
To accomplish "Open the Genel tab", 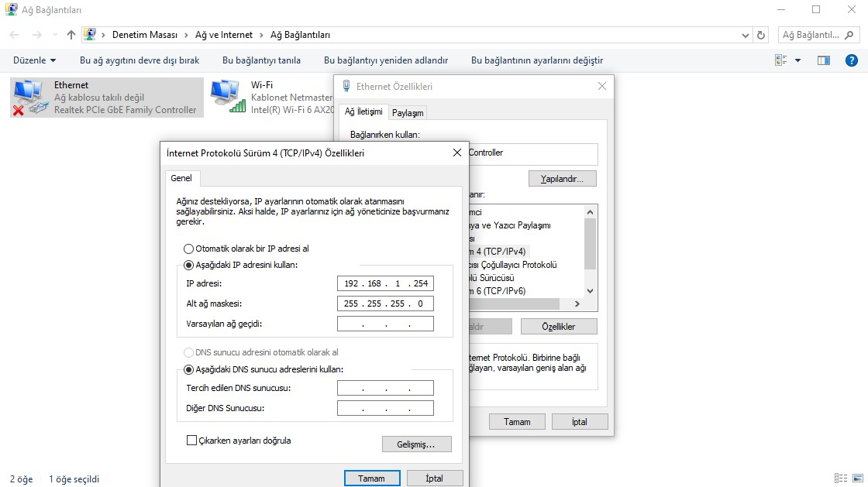I will [x=181, y=178].
